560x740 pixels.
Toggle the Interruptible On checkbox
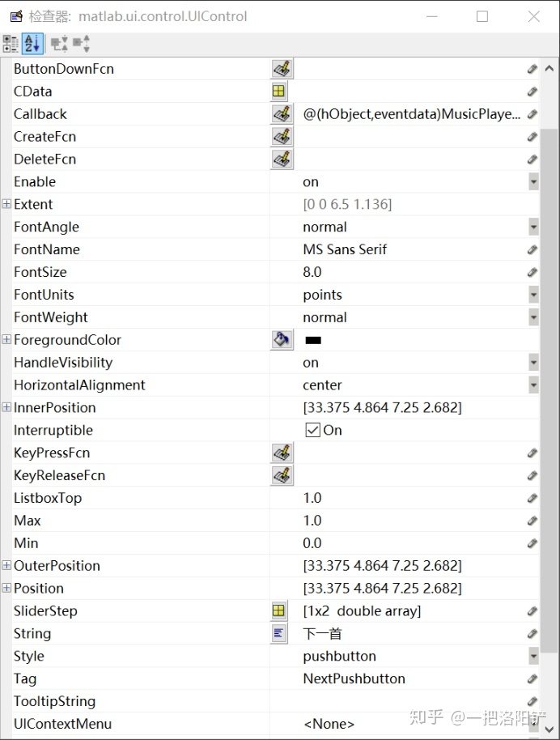[x=312, y=430]
